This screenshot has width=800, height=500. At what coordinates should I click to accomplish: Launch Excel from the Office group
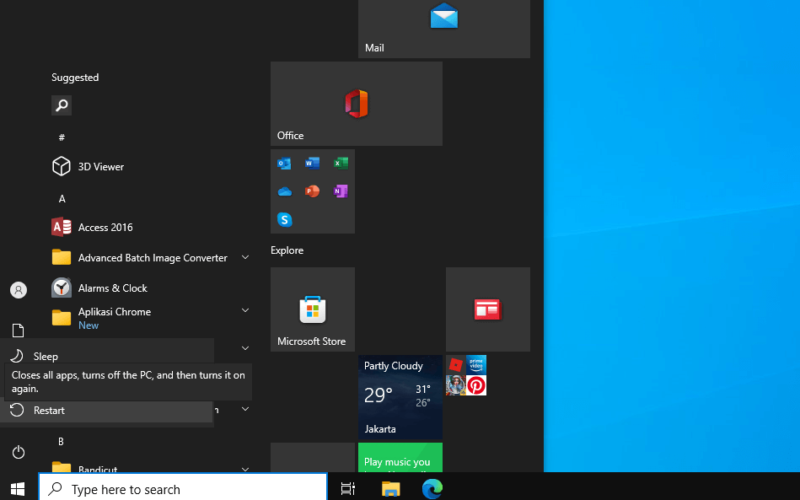tap(341, 163)
